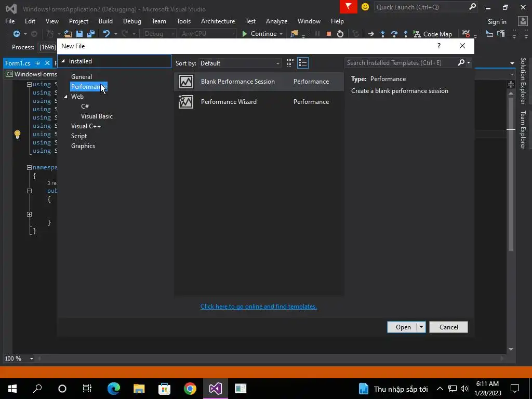Image resolution: width=532 pixels, height=399 pixels.
Task: Collapse the Web tree node
Action: 65,97
